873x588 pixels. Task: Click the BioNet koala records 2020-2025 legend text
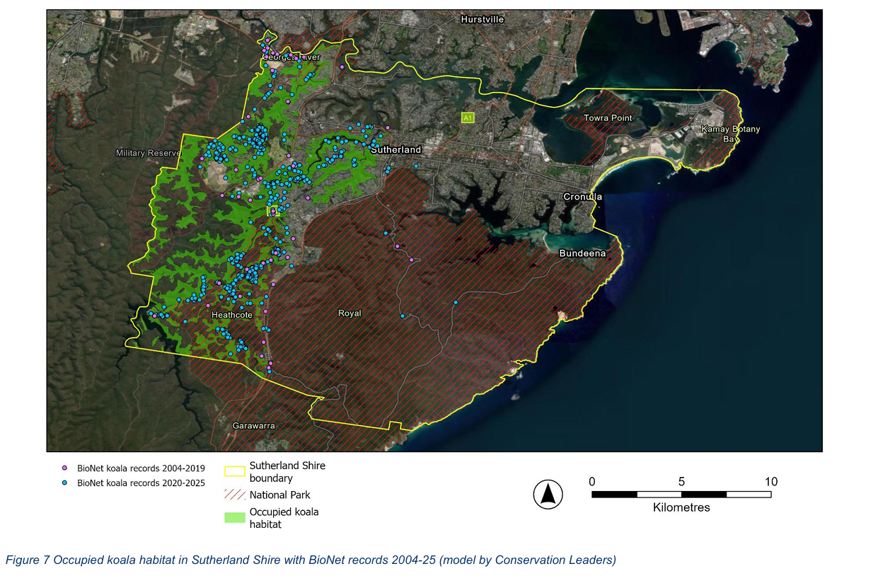click(141, 483)
